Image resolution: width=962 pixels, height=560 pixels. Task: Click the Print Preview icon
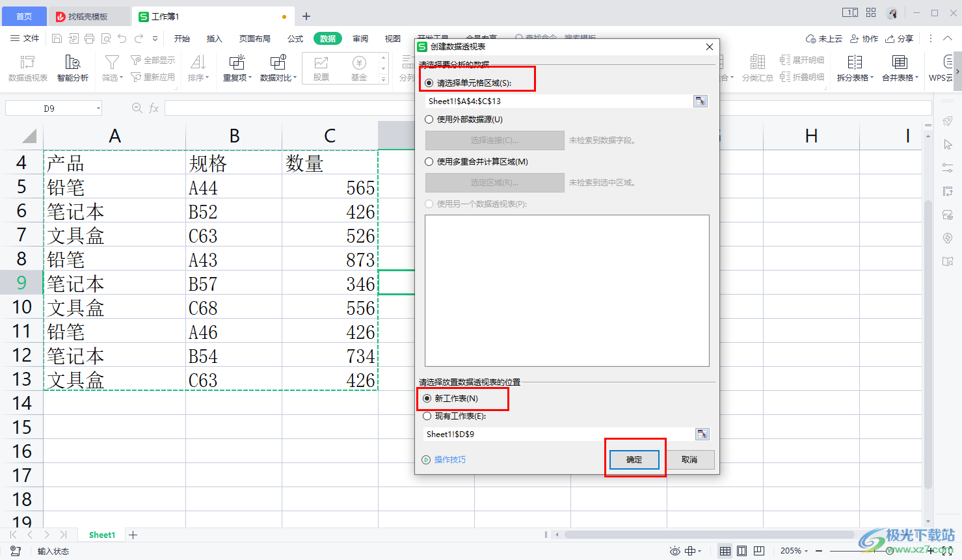click(x=105, y=38)
